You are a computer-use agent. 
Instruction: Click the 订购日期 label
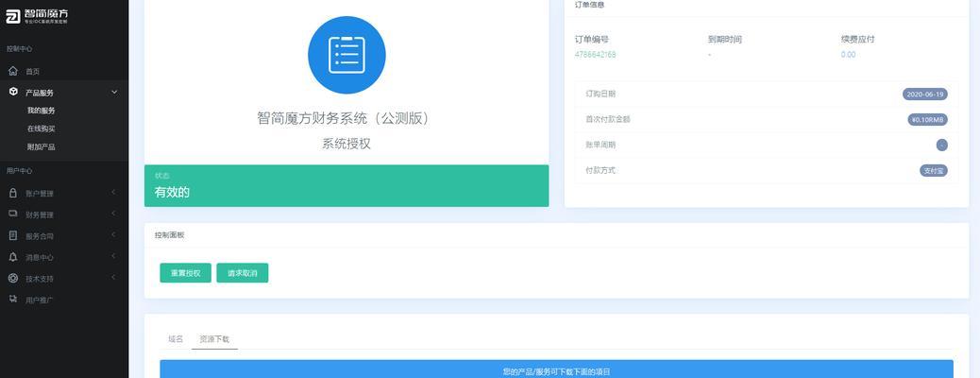(x=600, y=94)
